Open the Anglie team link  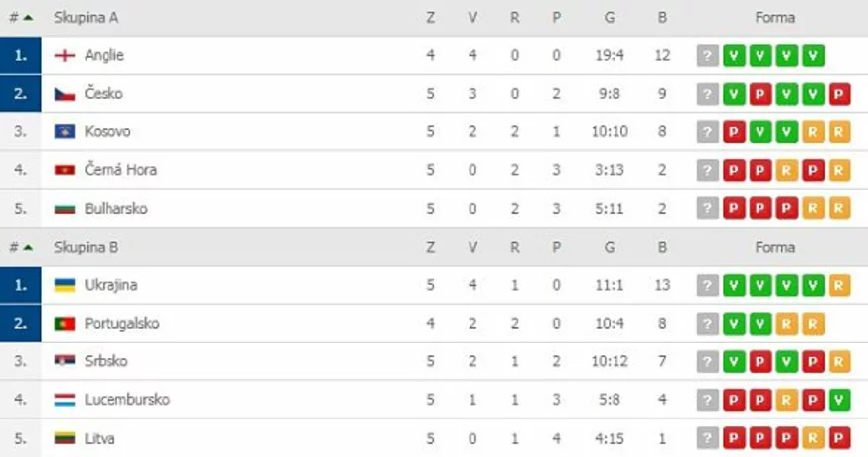pos(105,55)
